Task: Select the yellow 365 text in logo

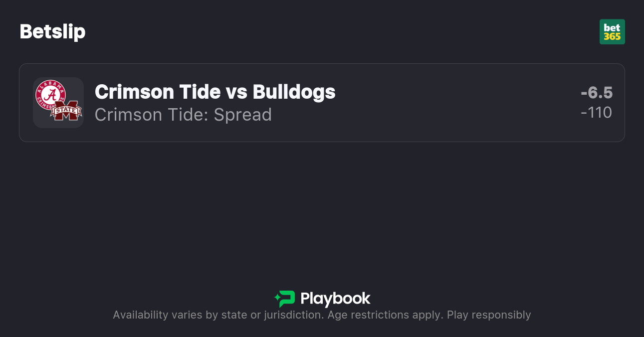Action: pos(612,37)
